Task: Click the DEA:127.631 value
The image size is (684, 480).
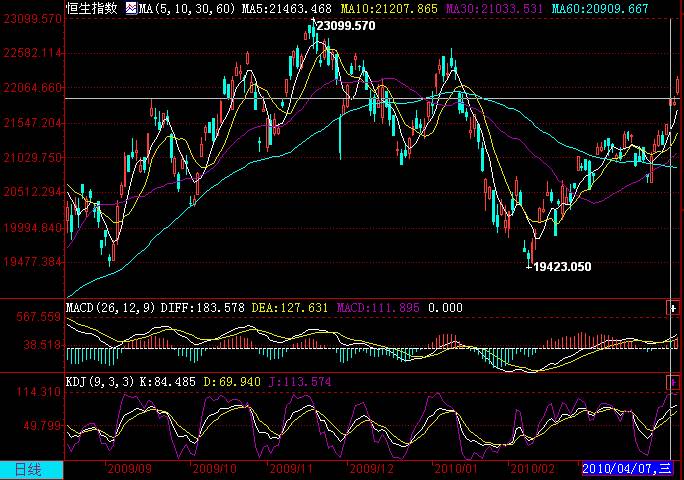Action: (x=290, y=308)
